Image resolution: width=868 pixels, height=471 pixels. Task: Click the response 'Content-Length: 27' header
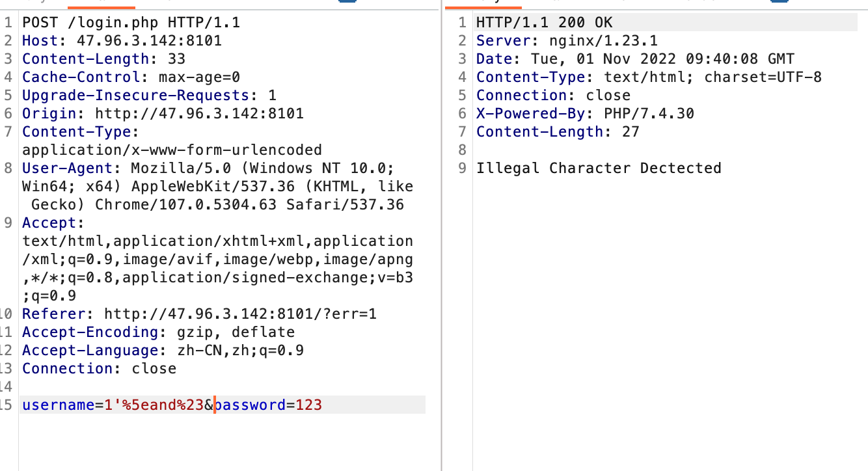[x=558, y=132]
